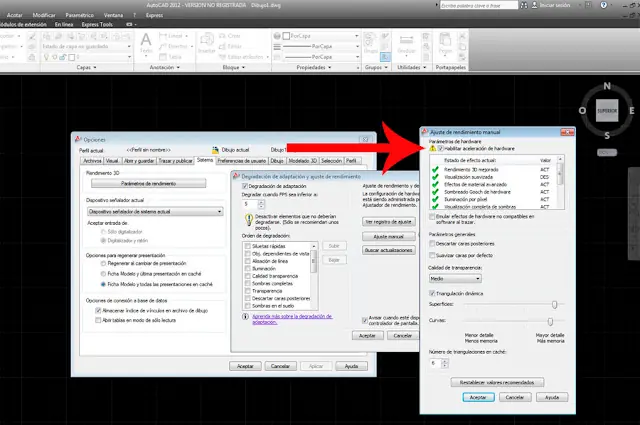Open the Paramétrico menu

click(x=80, y=15)
